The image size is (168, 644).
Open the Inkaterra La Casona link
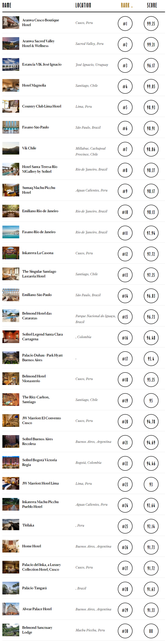pyautogui.click(x=38, y=253)
